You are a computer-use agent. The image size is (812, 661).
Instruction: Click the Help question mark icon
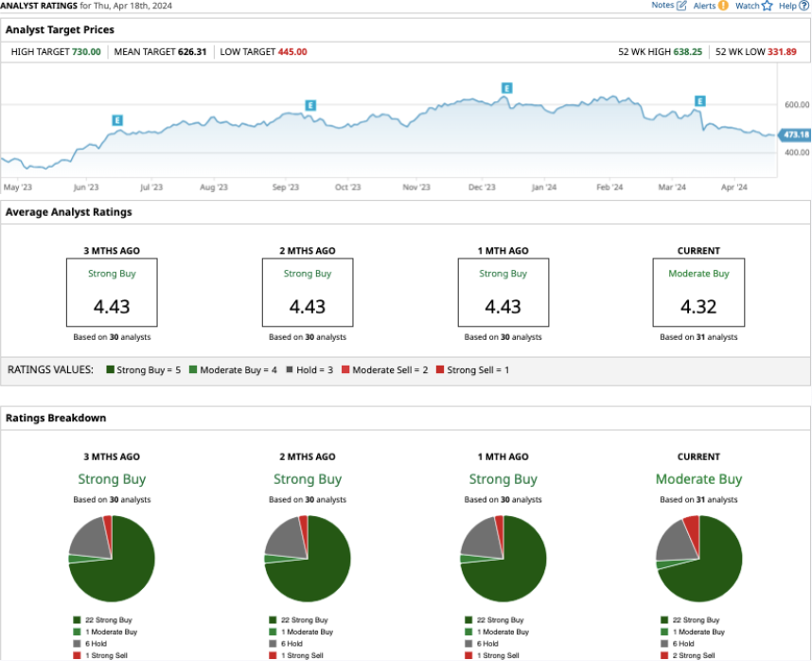[803, 6]
